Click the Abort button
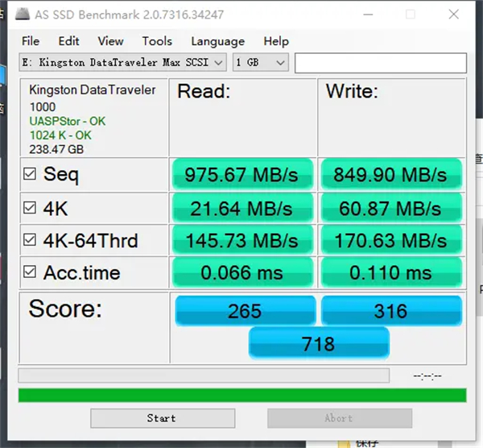The width and height of the screenshot is (483, 448). [340, 418]
